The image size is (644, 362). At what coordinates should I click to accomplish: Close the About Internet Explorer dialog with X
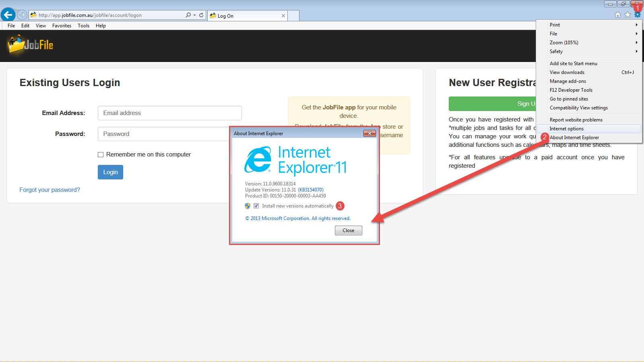tap(369, 134)
